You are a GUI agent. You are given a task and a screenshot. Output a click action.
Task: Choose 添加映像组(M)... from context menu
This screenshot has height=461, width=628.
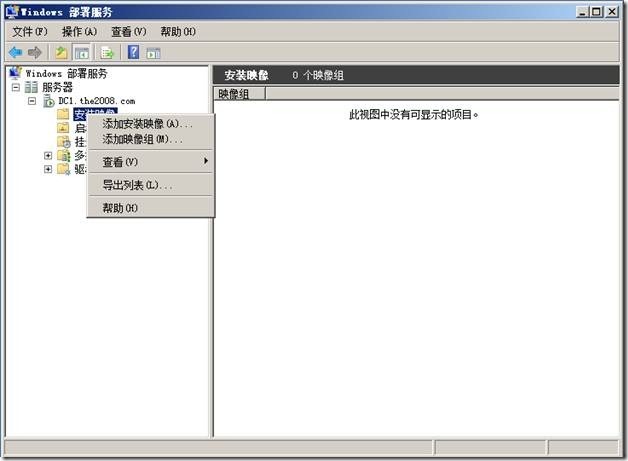click(151, 139)
